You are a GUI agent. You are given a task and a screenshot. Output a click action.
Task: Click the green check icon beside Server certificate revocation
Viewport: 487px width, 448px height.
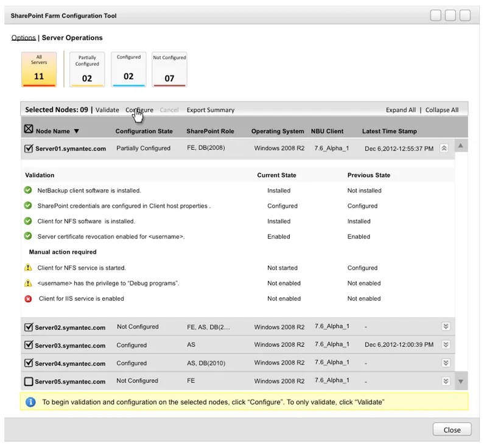point(28,236)
